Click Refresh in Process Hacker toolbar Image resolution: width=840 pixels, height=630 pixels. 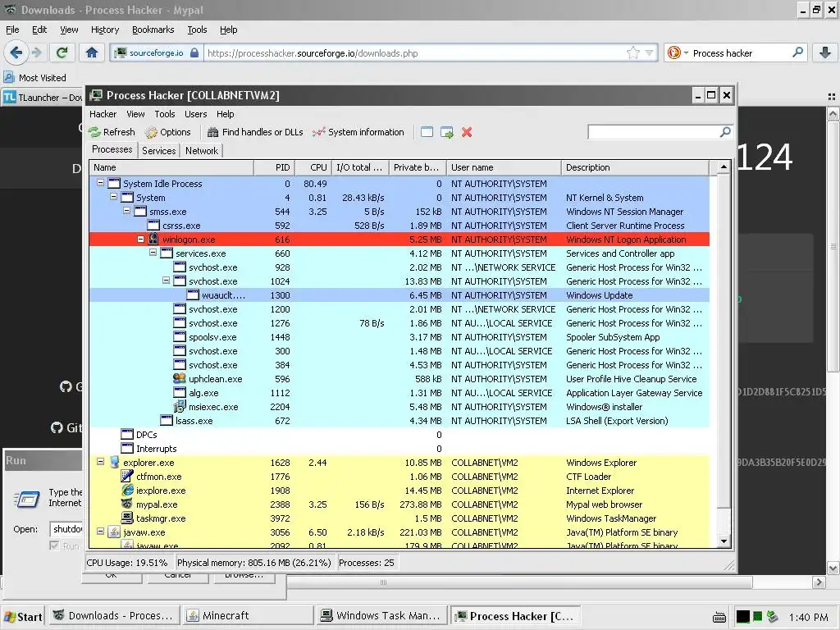pos(112,132)
